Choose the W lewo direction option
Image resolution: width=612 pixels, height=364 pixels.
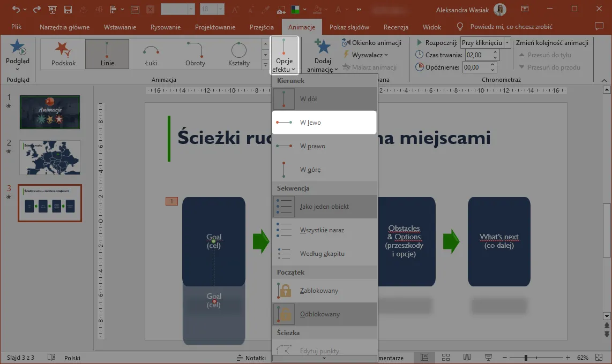click(x=324, y=123)
